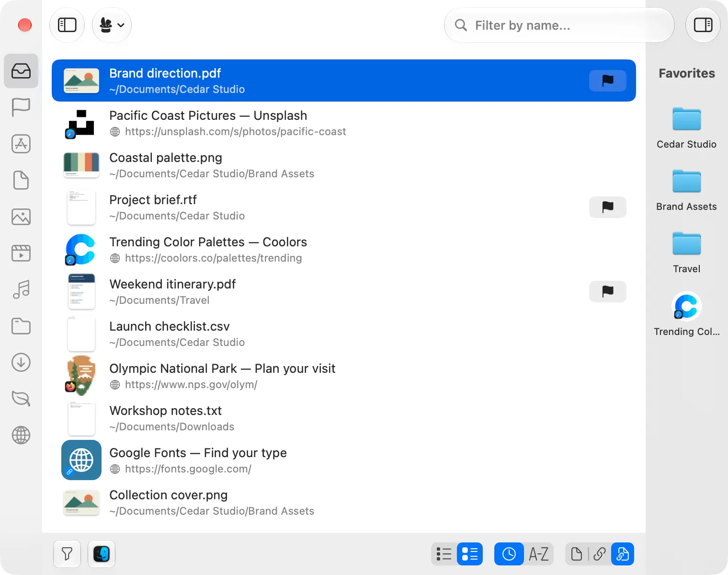Select the Documents sidebar icon
This screenshot has width=728, height=575.
(21, 180)
